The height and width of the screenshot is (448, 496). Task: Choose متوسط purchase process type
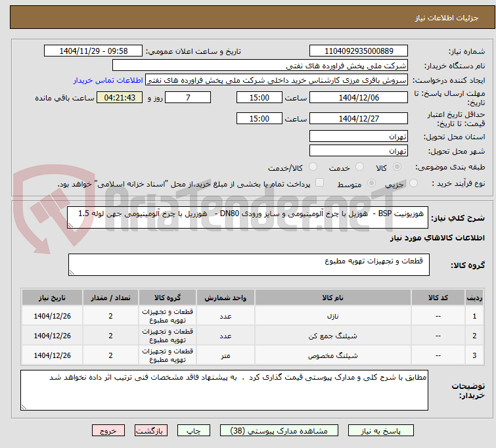tap(371, 183)
